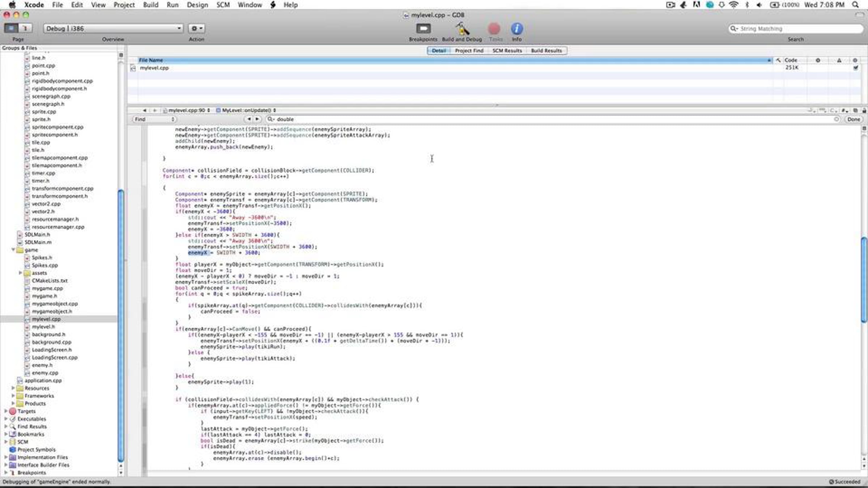Select mylevel.h in Groups & Files
This screenshot has height=488, width=868.
tap(43, 327)
